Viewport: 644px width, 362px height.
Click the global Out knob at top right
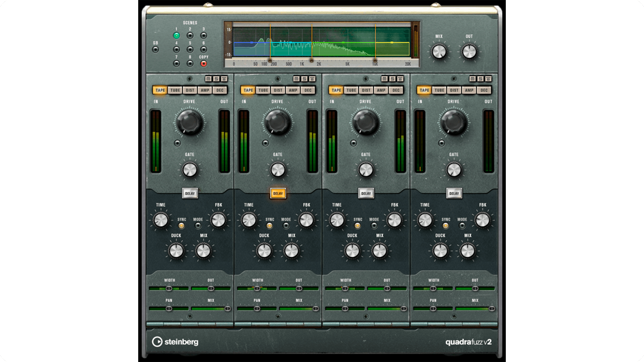(469, 52)
